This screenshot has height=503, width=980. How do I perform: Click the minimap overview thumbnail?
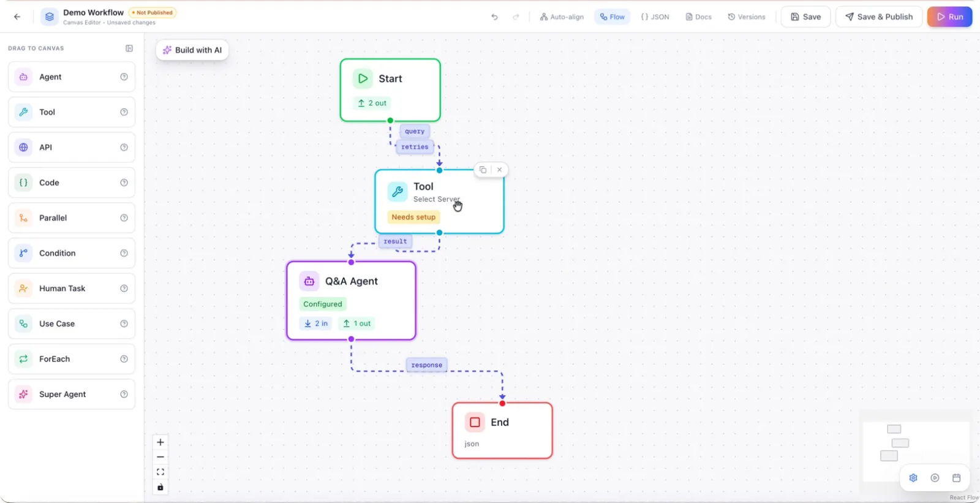pyautogui.click(x=916, y=452)
